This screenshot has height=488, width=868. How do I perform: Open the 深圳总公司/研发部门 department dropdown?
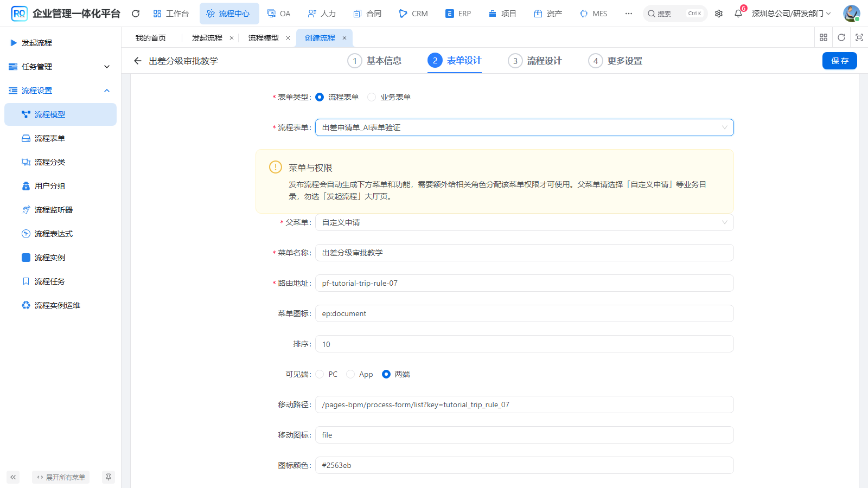pos(791,14)
